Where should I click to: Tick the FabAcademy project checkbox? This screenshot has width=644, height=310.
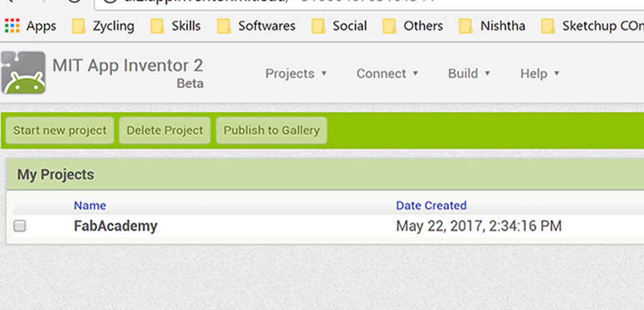pos(20,226)
